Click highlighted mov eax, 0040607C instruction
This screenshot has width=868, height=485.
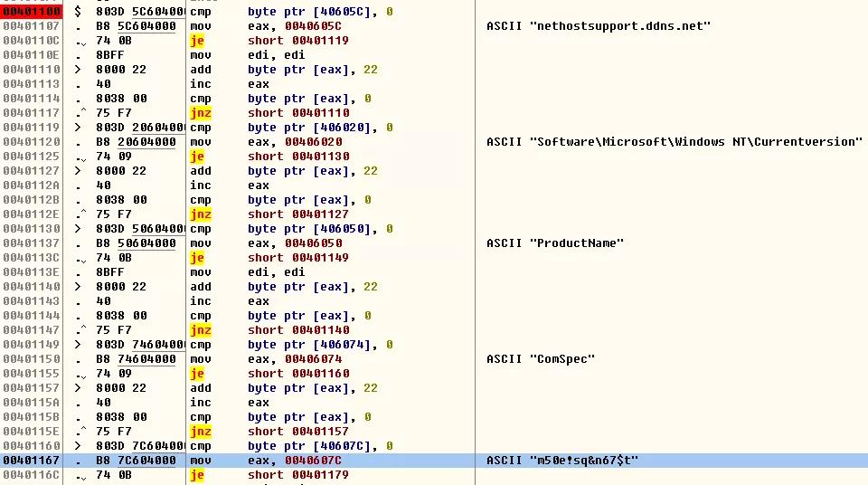pos(266,460)
